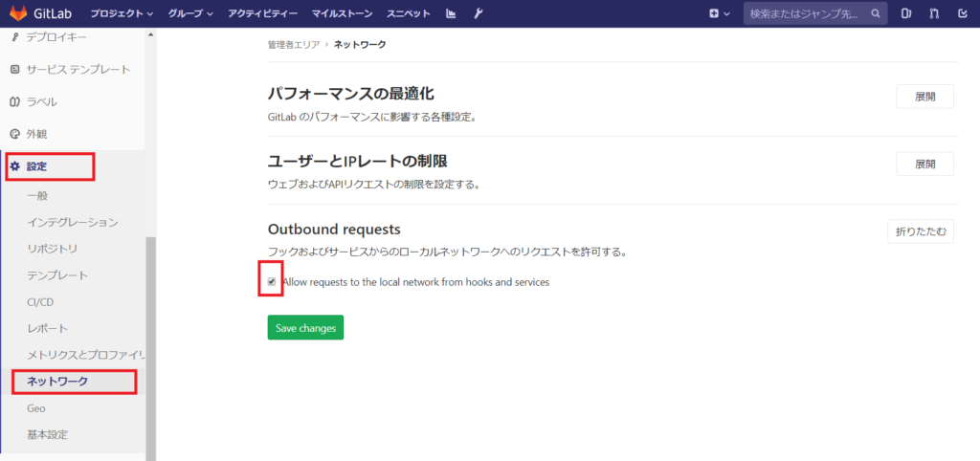This screenshot has width=980, height=461.
Task: Expand the new item dropdown arrow
Action: pyautogui.click(x=727, y=13)
